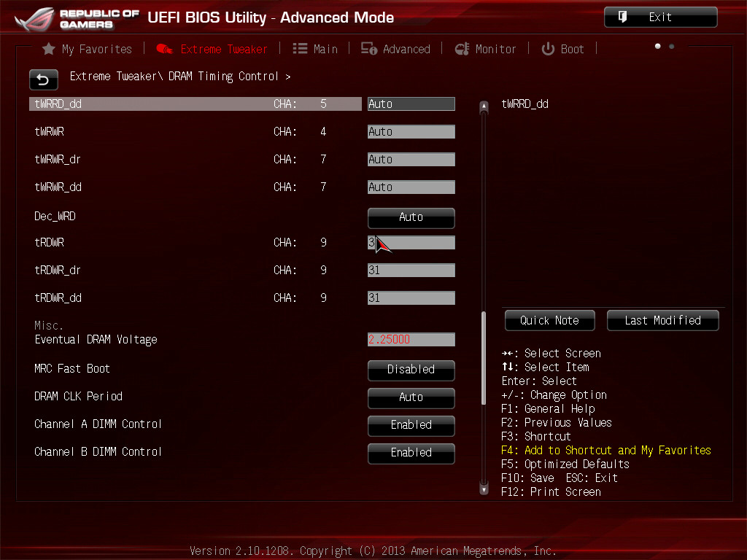
Task: Click the tWRWR_dr Auto field
Action: tap(411, 159)
